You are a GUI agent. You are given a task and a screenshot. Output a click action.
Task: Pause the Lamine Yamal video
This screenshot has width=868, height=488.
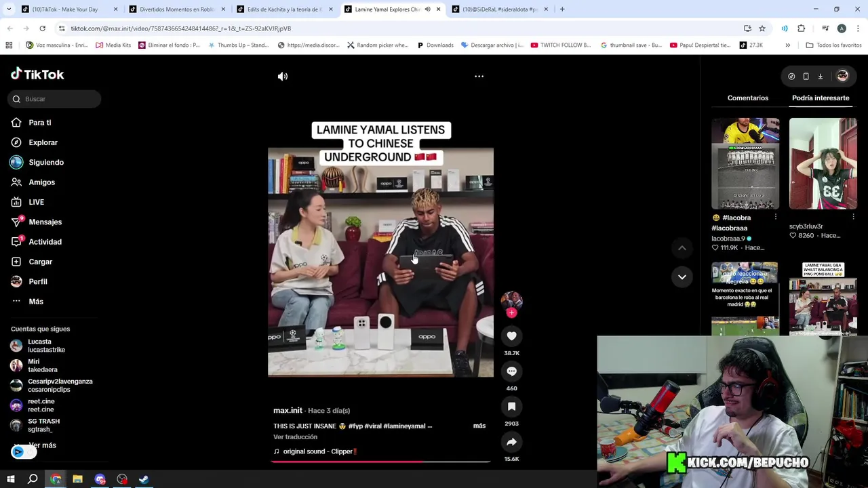[x=380, y=262]
